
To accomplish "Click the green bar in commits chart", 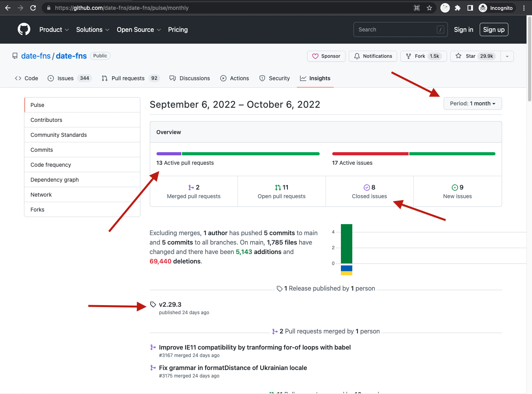I will (346, 244).
